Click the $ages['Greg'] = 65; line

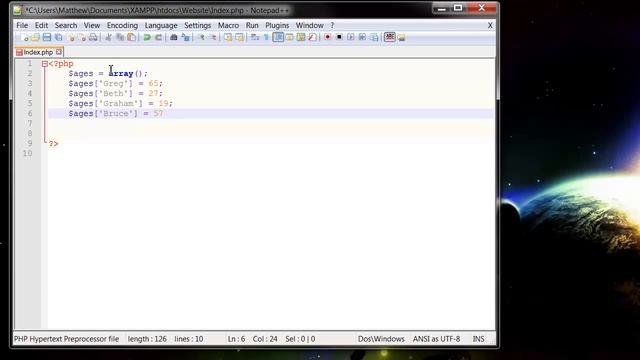coord(116,83)
